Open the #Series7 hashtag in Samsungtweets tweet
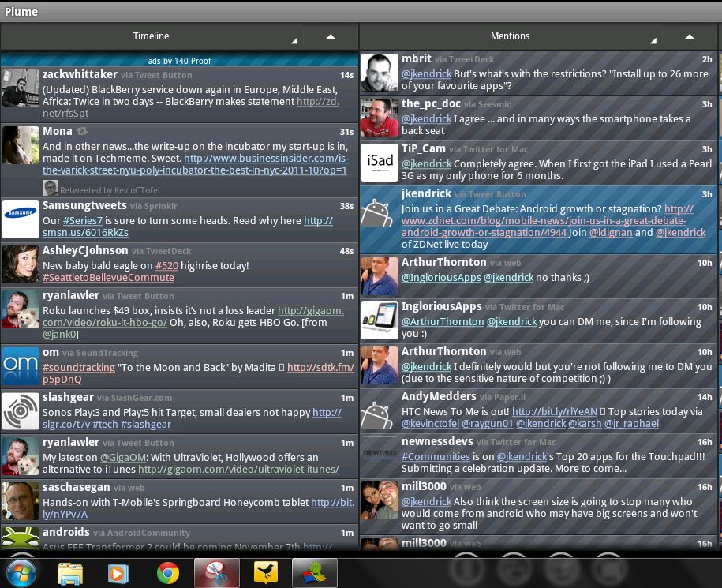 83,221
